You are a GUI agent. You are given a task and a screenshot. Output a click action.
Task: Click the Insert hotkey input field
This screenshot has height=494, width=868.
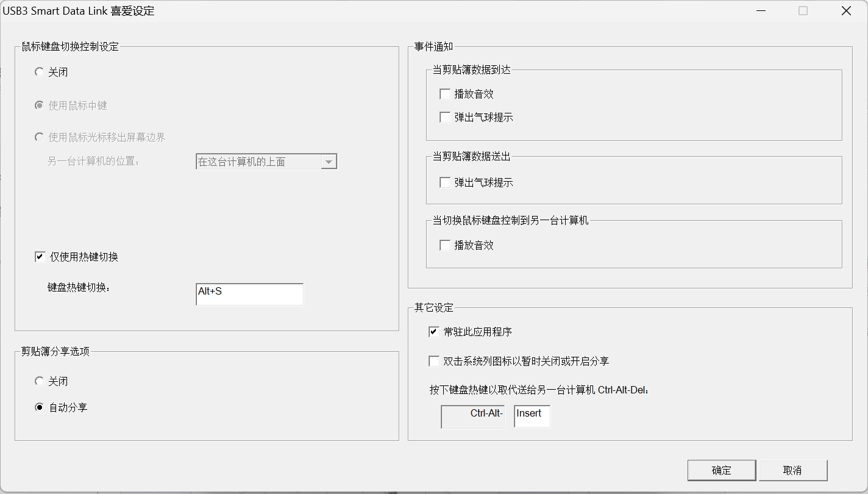point(532,416)
